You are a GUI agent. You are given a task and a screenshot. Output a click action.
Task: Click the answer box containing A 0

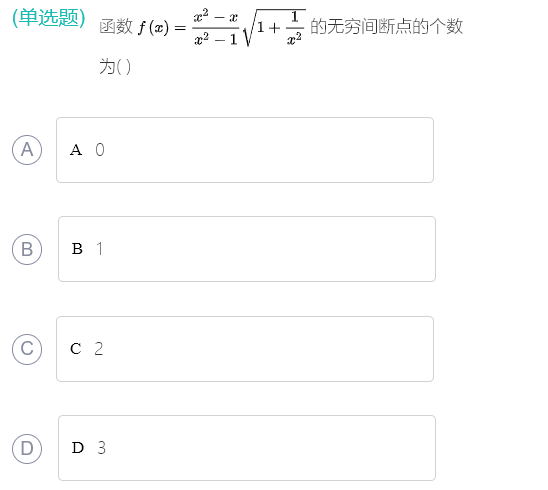[245, 150]
